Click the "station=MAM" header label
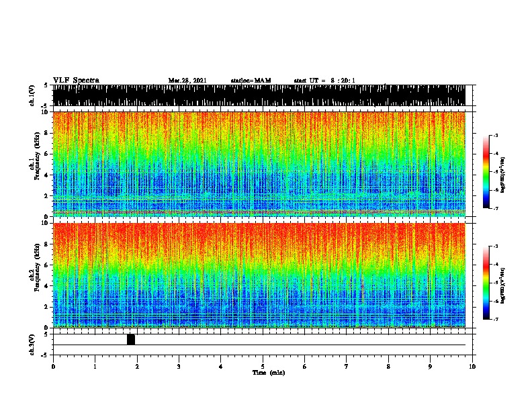Screen dimensions: 532x411 point(251,81)
